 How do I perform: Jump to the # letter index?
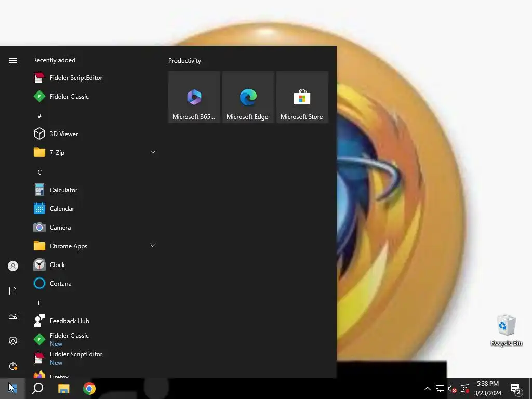pyautogui.click(x=39, y=116)
